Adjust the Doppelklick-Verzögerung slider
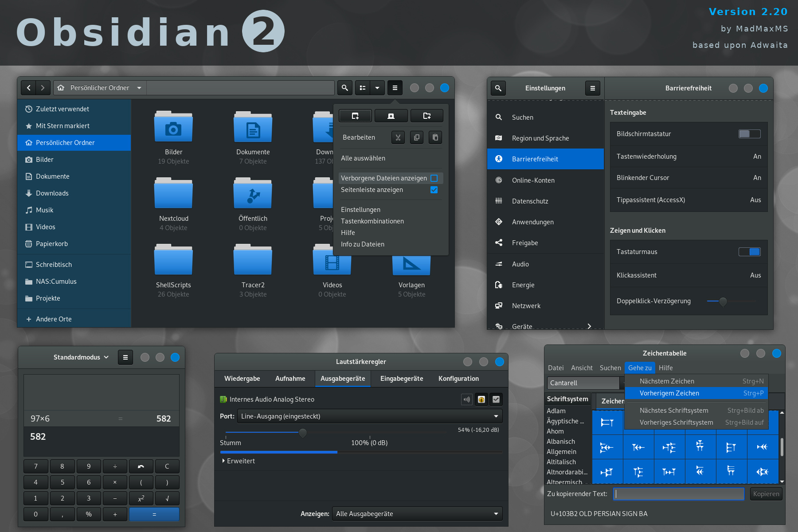Viewport: 798px width, 532px height. (724, 301)
